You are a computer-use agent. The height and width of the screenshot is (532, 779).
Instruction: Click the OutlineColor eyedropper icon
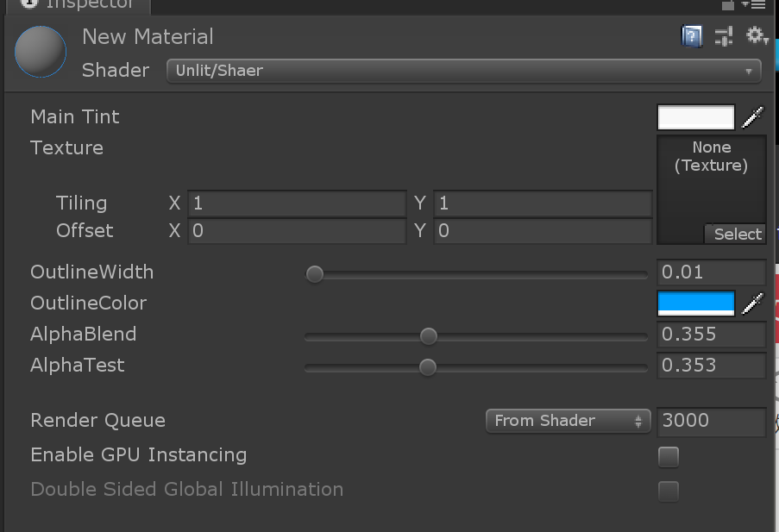753,304
